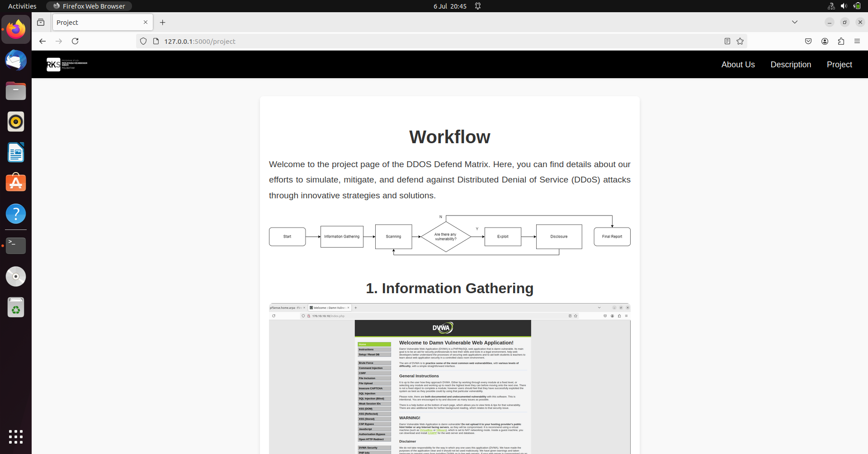Open the clock calendar 6 Jul 20:45
Screen dimensions: 868x454
pyautogui.click(x=450, y=6)
